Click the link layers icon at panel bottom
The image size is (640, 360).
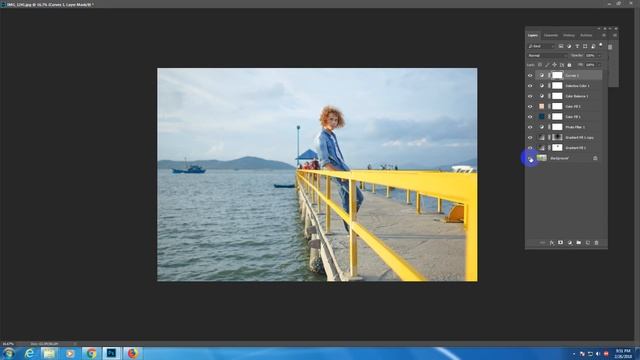pyautogui.click(x=542, y=242)
